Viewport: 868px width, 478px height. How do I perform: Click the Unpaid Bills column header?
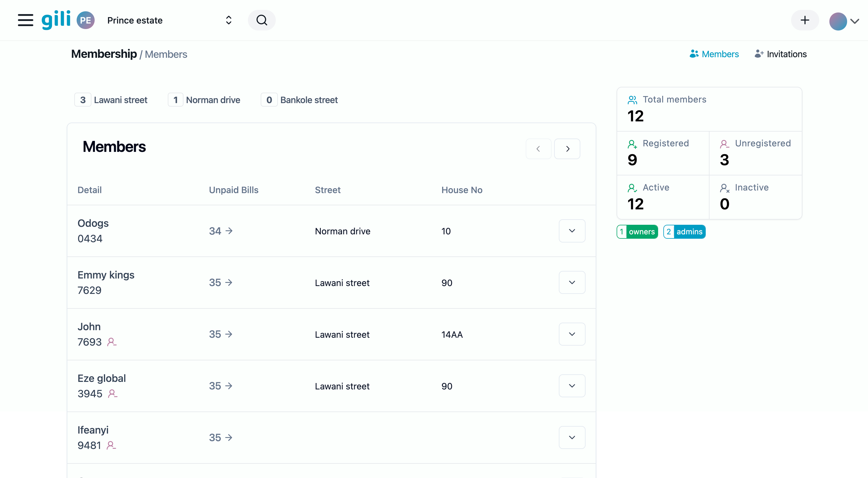233,190
